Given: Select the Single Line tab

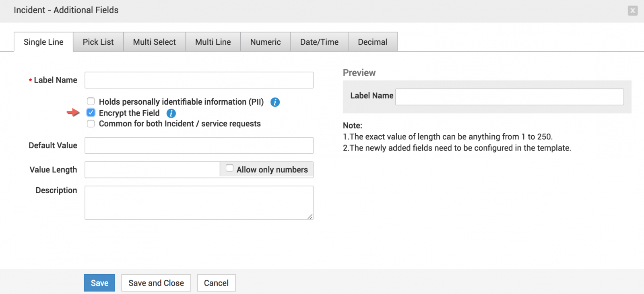Looking at the screenshot, I should (43, 42).
